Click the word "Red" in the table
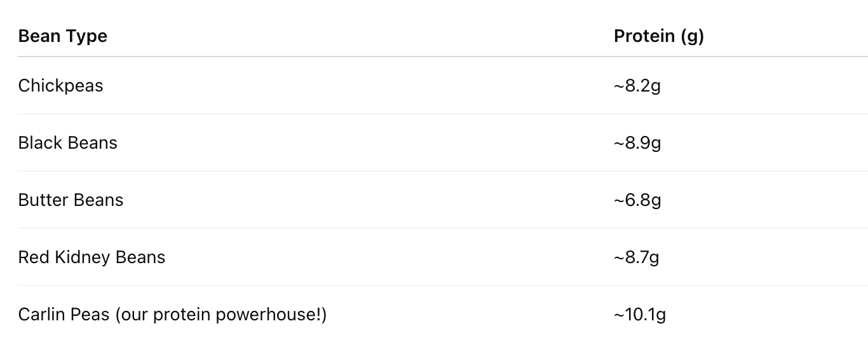The width and height of the screenshot is (868, 361). (x=30, y=257)
